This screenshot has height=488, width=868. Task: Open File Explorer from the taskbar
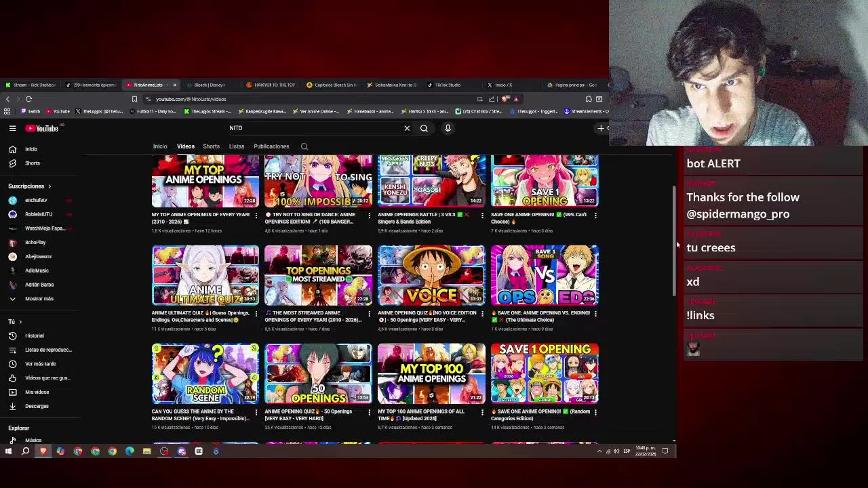tap(146, 451)
